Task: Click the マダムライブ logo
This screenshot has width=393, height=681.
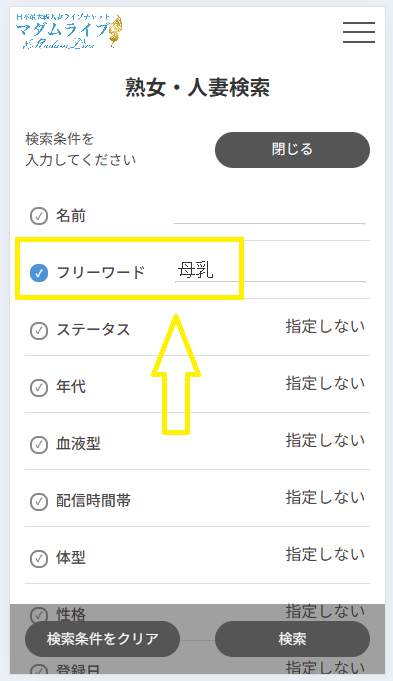Action: [69, 31]
